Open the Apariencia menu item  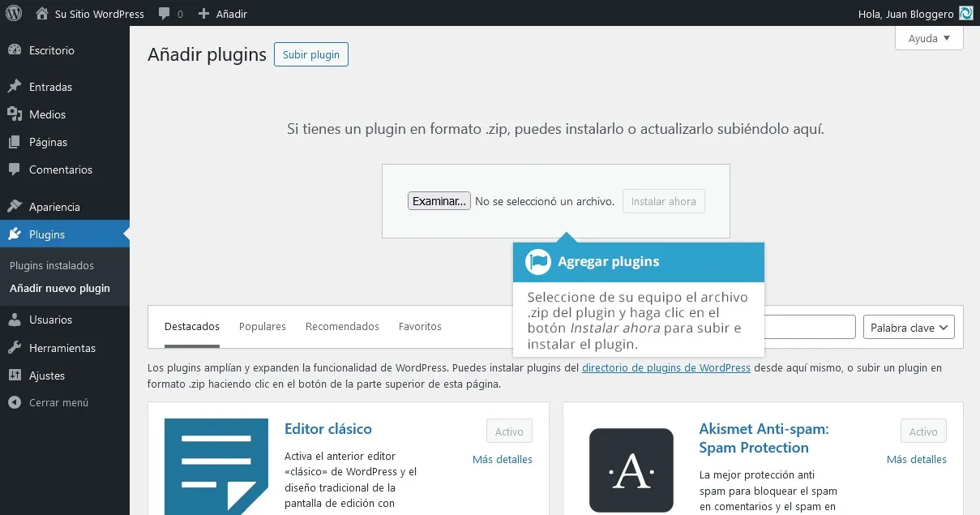click(x=65, y=207)
